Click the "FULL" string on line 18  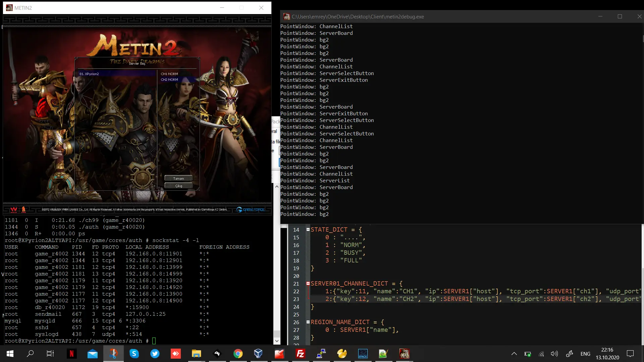point(351,260)
